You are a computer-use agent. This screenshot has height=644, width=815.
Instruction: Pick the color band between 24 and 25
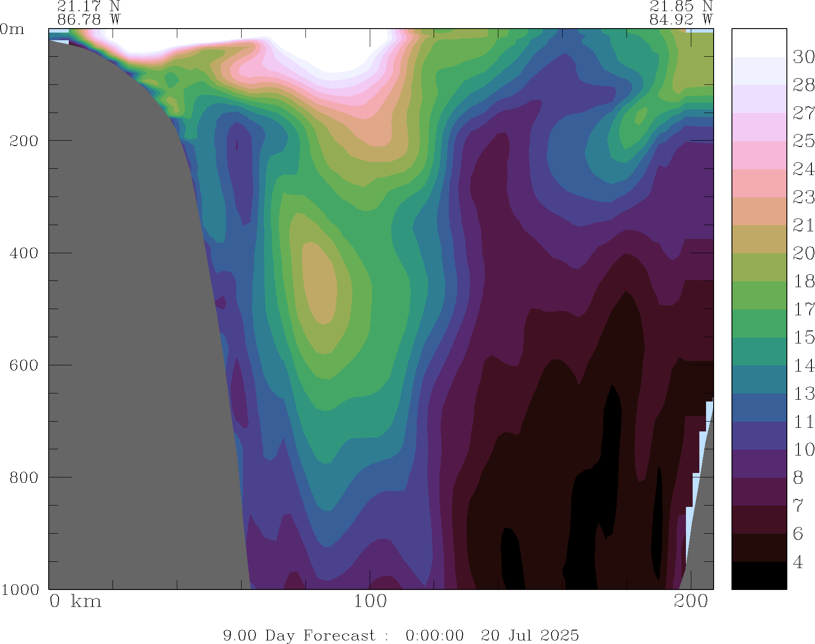[759, 155]
